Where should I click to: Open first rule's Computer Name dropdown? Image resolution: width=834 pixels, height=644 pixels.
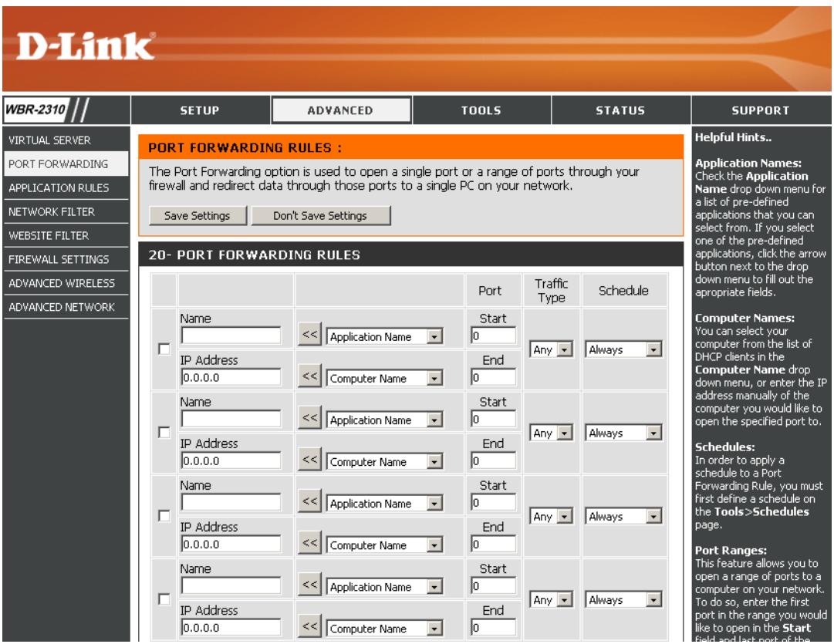click(384, 378)
